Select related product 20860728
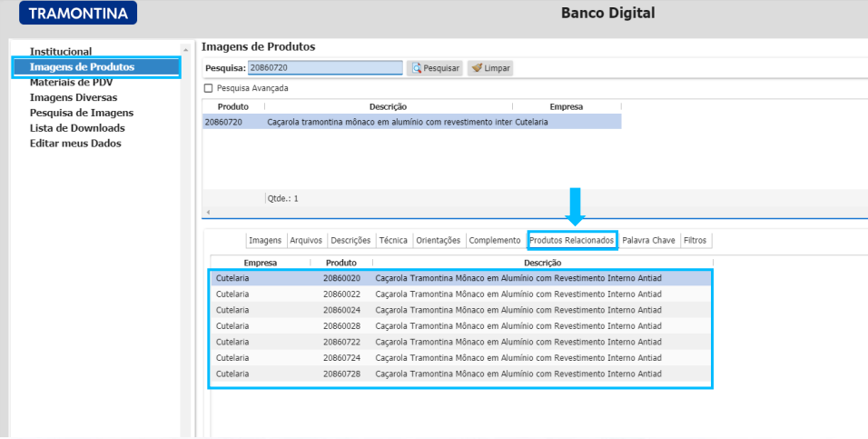The image size is (868, 439). (460, 374)
